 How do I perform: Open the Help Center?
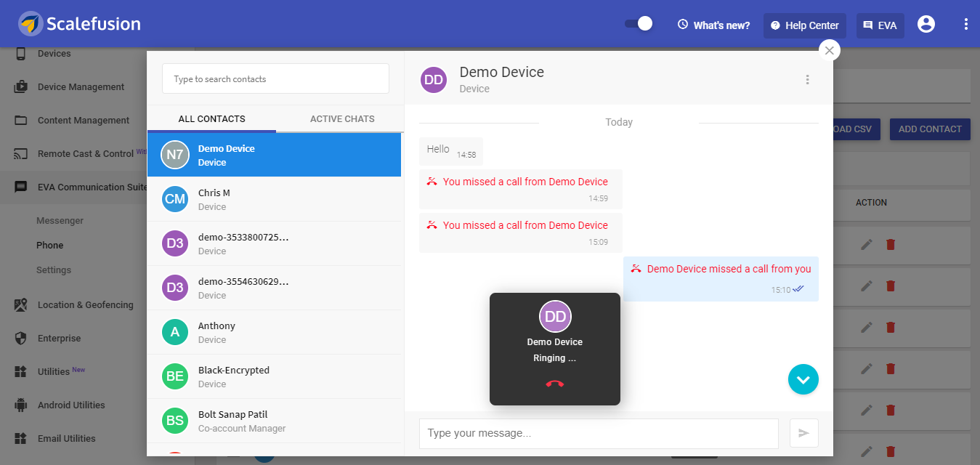pos(805,25)
